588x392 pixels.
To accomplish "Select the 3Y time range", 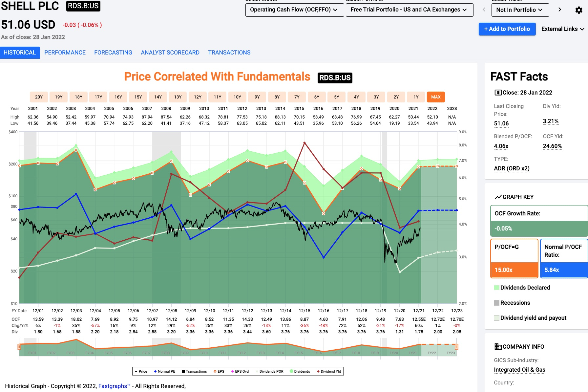I will point(376,97).
